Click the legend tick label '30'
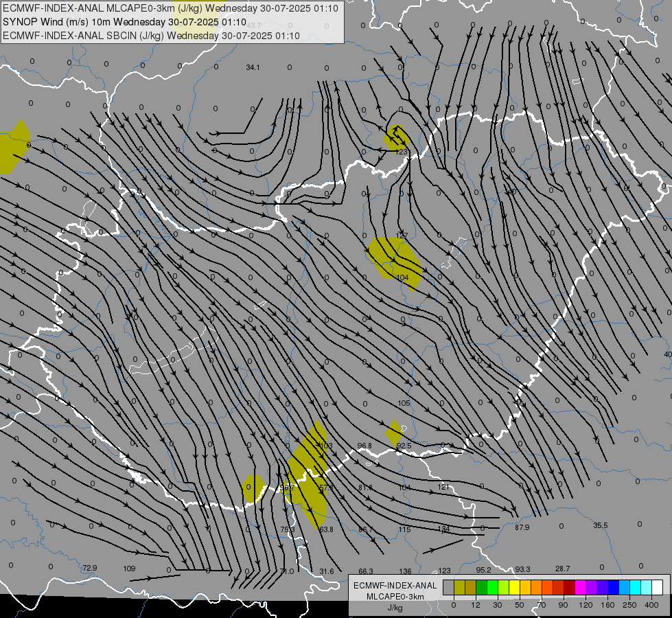Viewport: 672px width, 618px height. (x=497, y=605)
